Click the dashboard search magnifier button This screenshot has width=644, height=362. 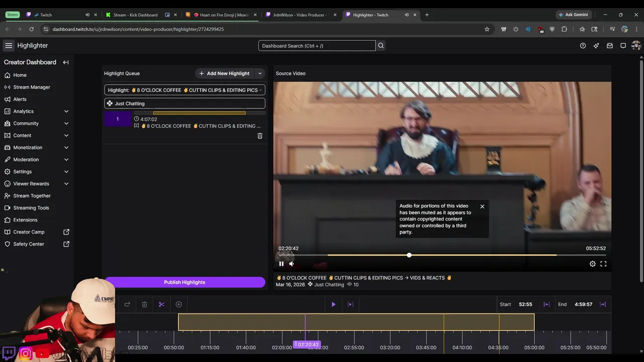point(381,46)
